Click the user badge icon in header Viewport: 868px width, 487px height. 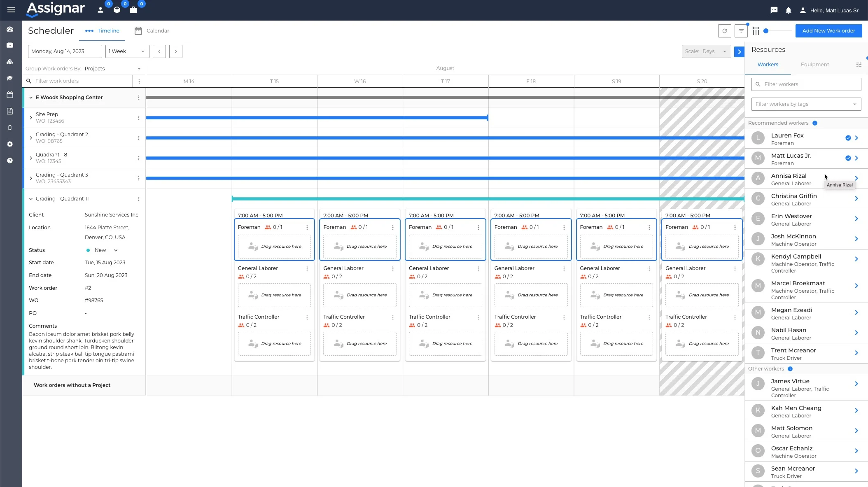(100, 10)
